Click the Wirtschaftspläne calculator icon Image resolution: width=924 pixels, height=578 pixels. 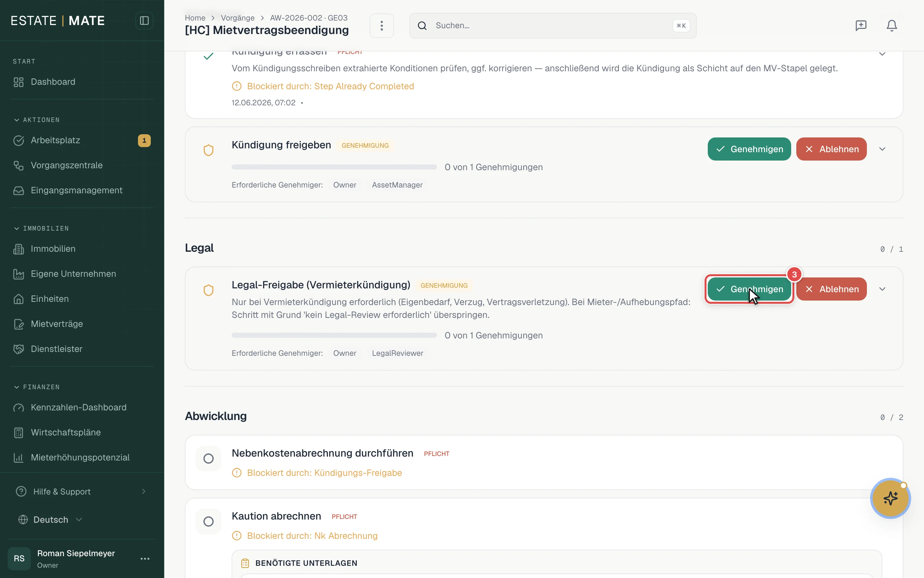click(x=18, y=432)
